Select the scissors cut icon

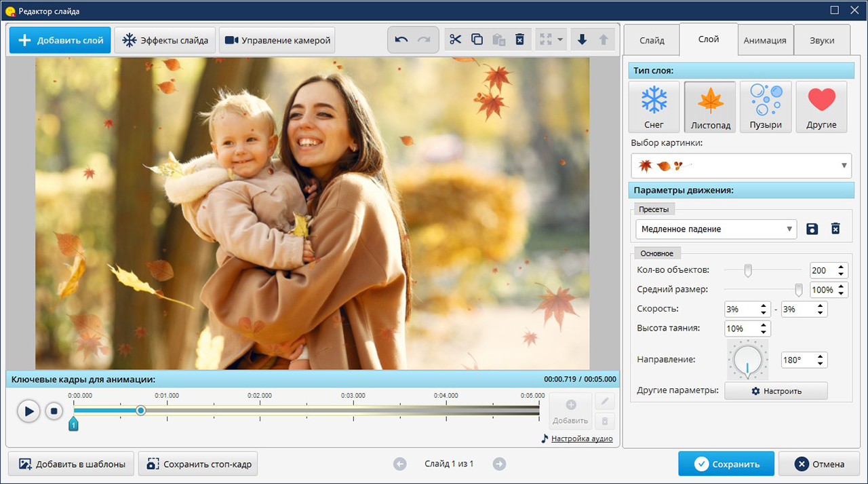point(455,39)
